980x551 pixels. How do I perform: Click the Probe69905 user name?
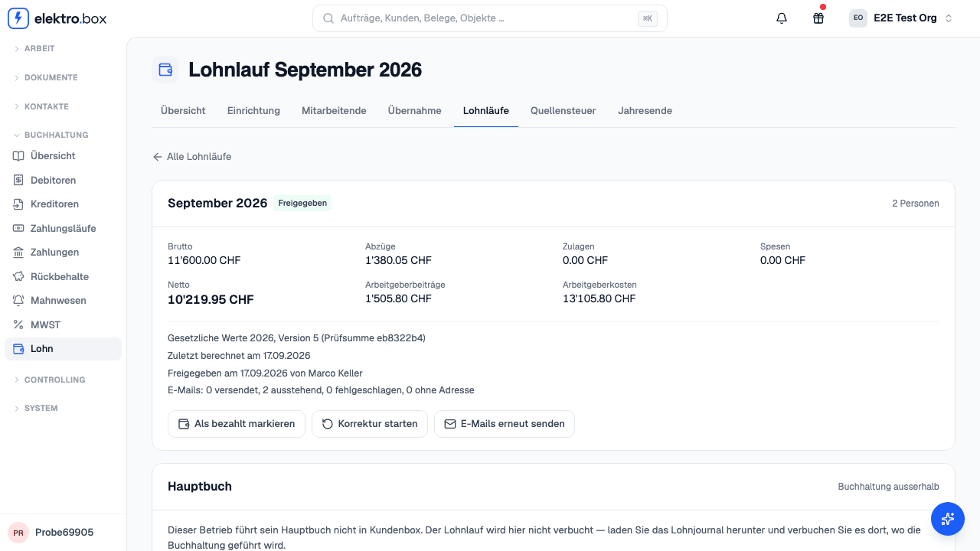pyautogui.click(x=64, y=532)
